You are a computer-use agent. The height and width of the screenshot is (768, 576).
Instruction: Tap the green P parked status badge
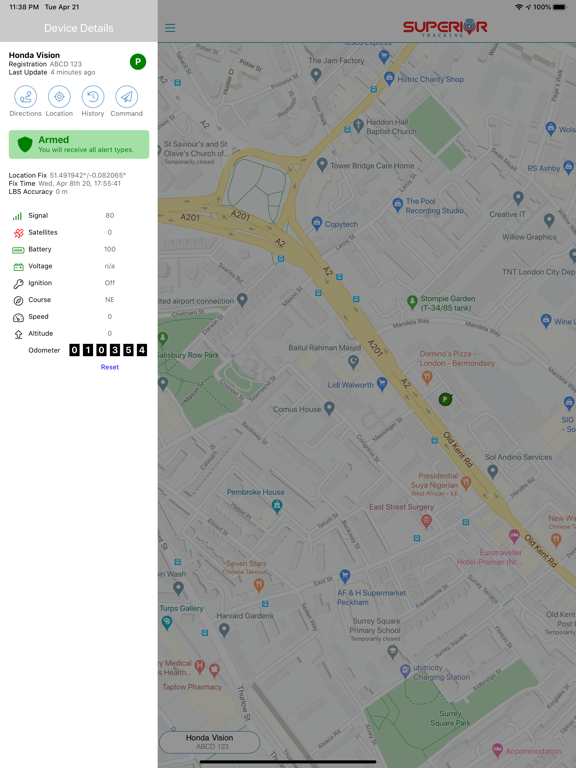coord(138,62)
